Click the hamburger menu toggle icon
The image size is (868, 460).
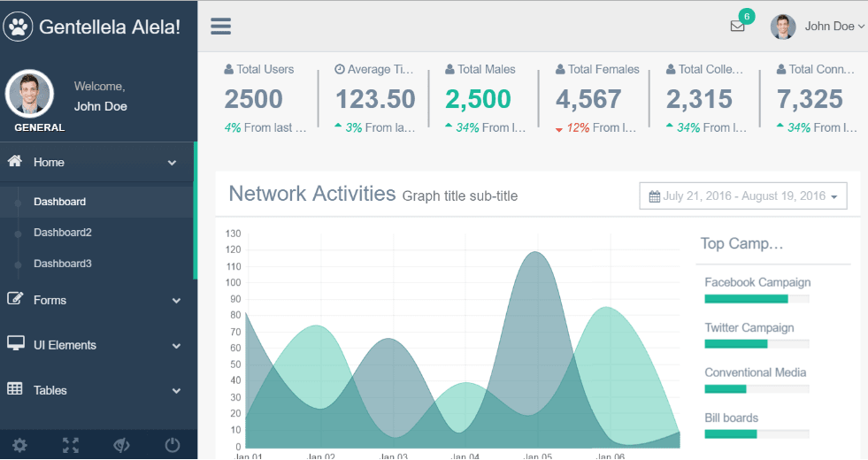coord(220,26)
